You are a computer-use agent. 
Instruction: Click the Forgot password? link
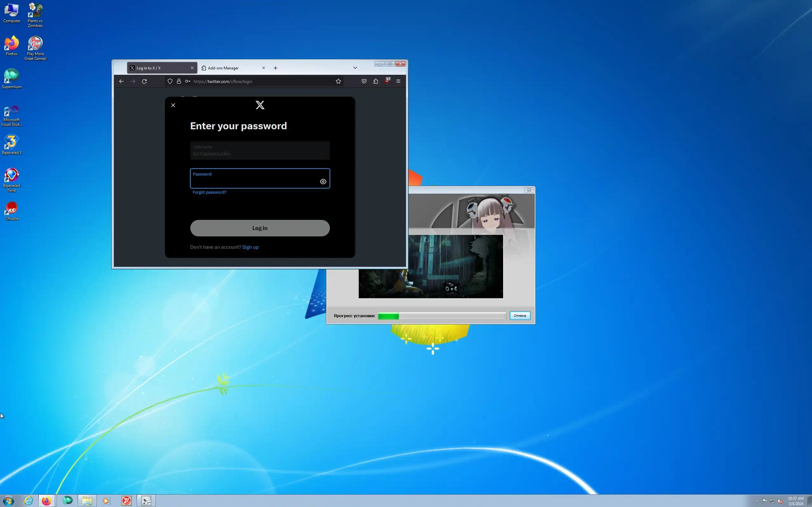[x=209, y=192]
